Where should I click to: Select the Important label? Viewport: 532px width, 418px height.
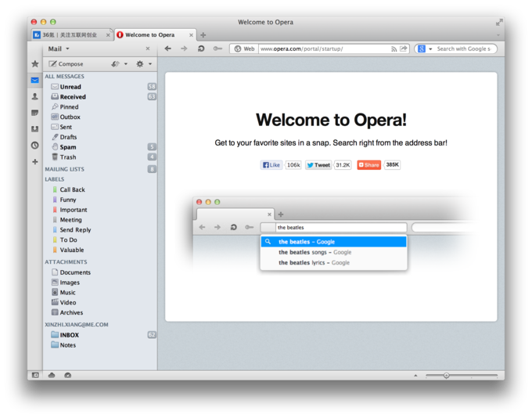coord(100,210)
